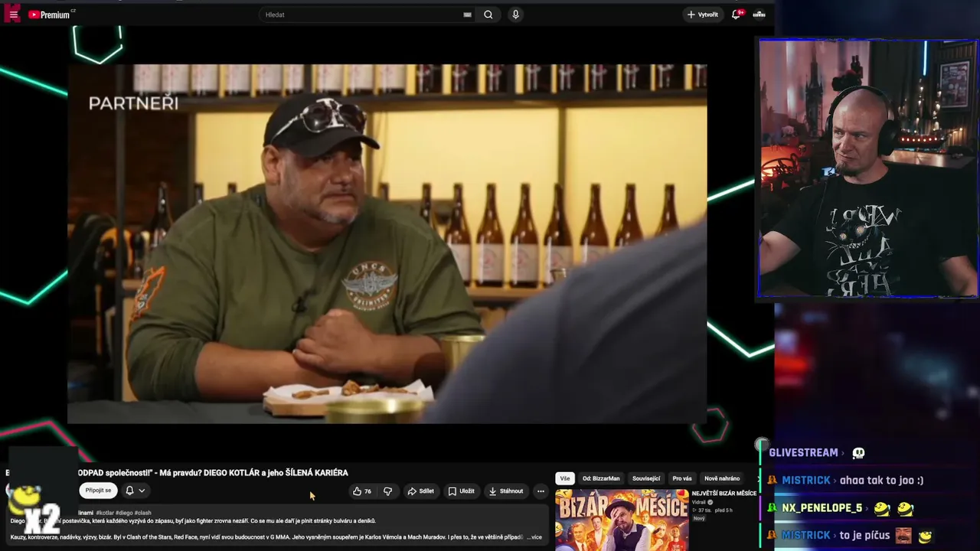Click the skull emote after GLIVESTREAM

(x=858, y=453)
